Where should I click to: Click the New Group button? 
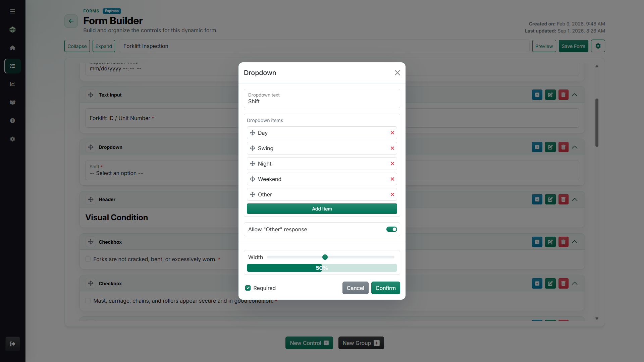pyautogui.click(x=361, y=343)
